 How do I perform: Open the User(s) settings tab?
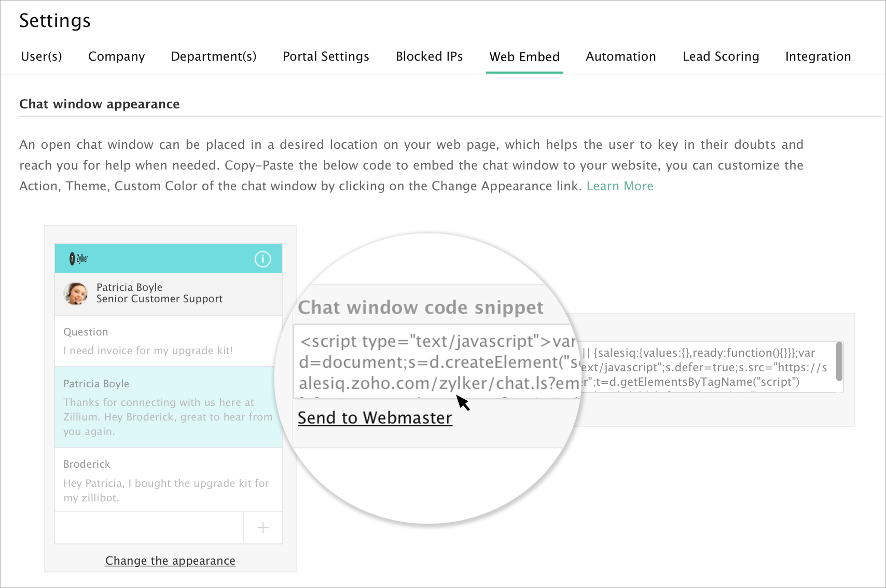tap(41, 57)
